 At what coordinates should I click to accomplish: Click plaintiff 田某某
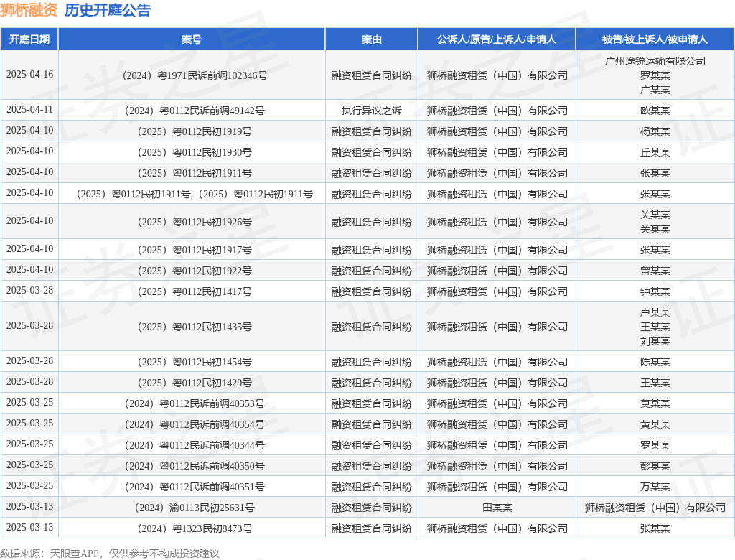point(497,508)
